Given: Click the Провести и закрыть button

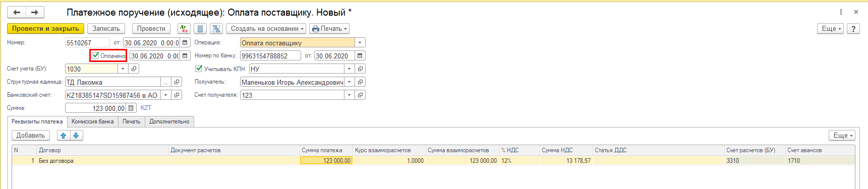Looking at the screenshot, I should (45, 29).
